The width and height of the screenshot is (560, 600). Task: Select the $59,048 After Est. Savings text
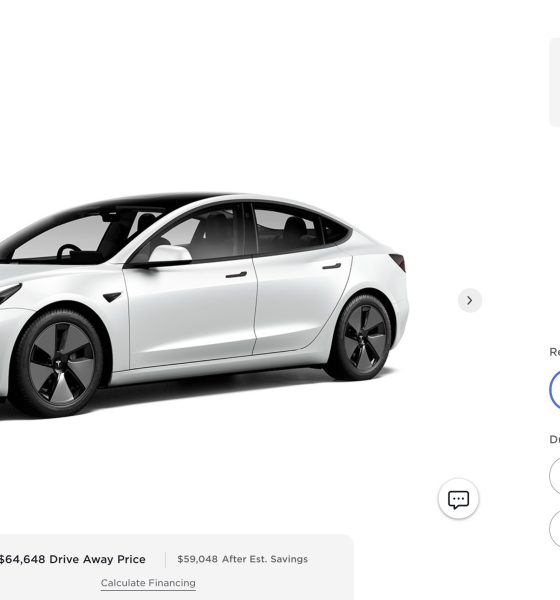click(x=242, y=559)
